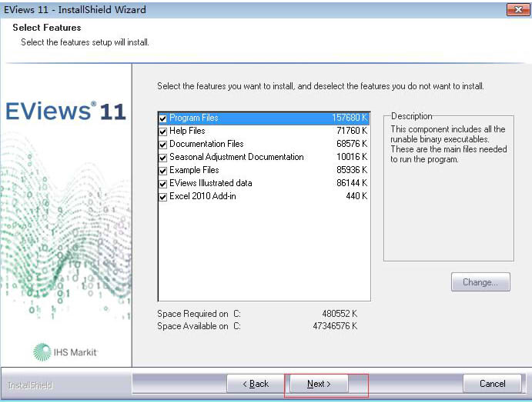Click the Space Required on C: label
The height and width of the screenshot is (403, 532).
point(199,314)
